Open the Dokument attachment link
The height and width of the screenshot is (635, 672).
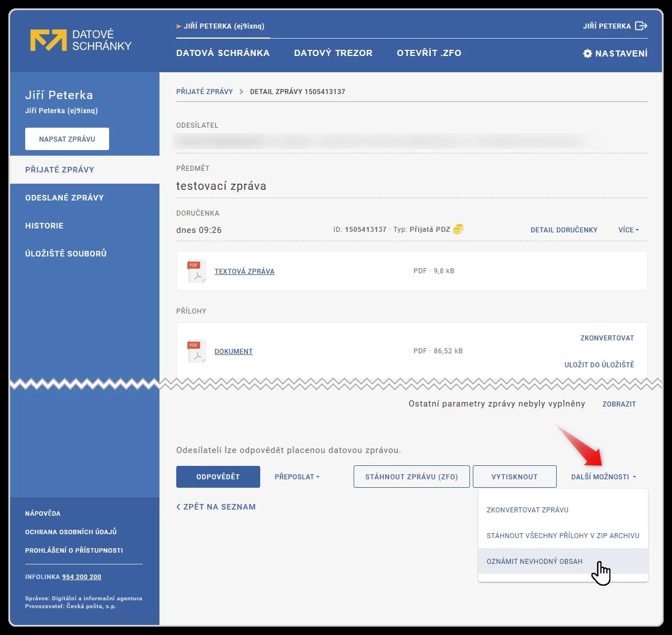tap(234, 352)
